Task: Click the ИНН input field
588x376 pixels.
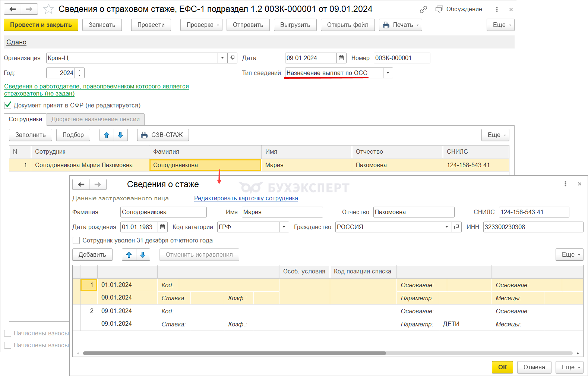Action: 533,227
